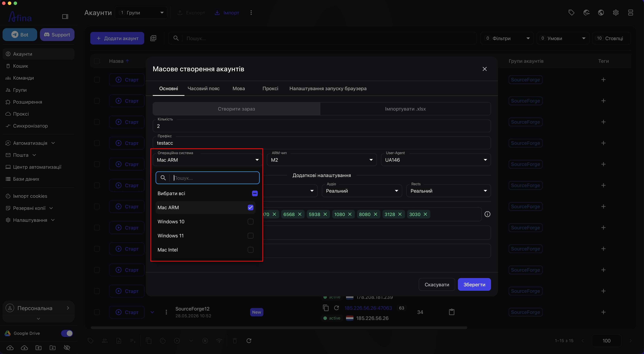Open the tags icon in the top bar
The height and width of the screenshot is (354, 644).
(x=571, y=13)
